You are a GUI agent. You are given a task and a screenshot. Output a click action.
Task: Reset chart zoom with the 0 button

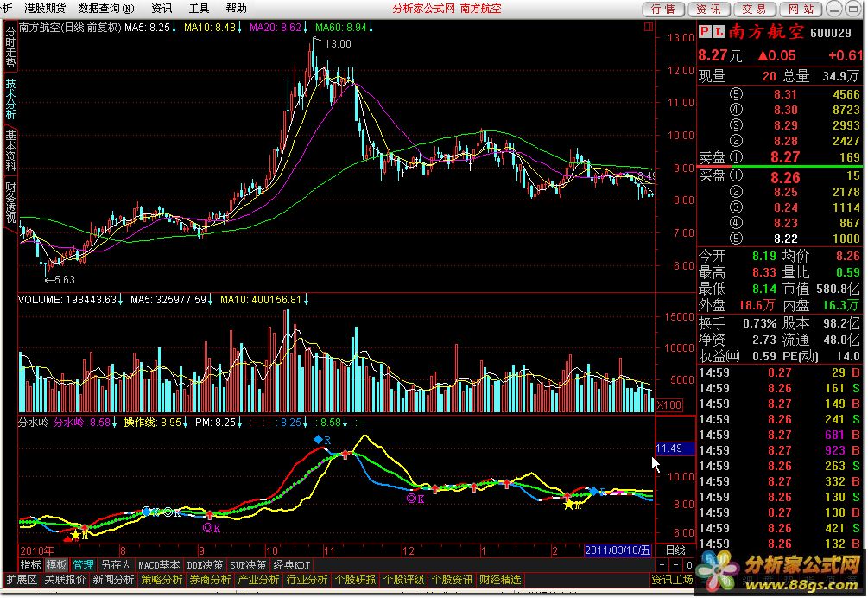(x=689, y=565)
